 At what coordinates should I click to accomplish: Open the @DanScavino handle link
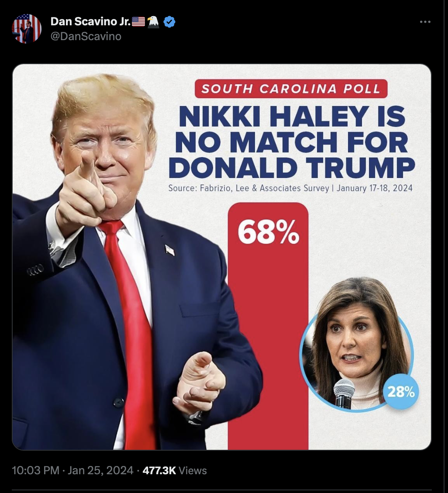[x=86, y=36]
